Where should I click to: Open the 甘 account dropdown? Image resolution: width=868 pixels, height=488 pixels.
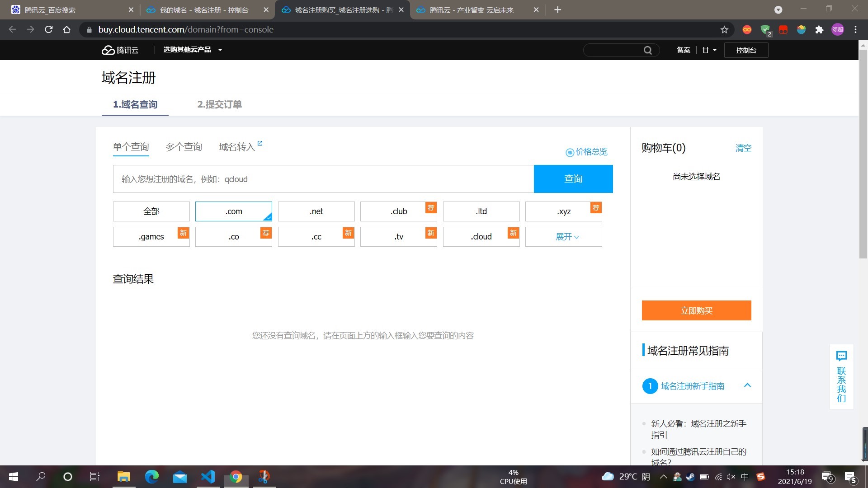tap(709, 50)
